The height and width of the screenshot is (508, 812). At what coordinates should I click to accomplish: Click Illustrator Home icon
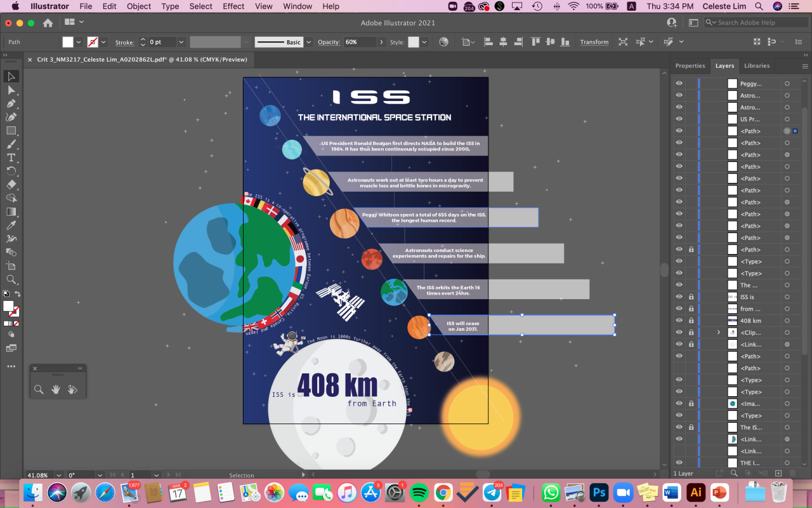pos(48,23)
